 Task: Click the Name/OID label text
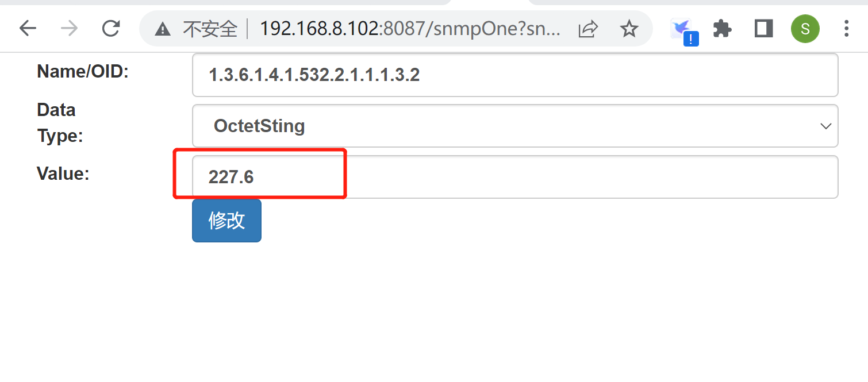click(x=83, y=72)
